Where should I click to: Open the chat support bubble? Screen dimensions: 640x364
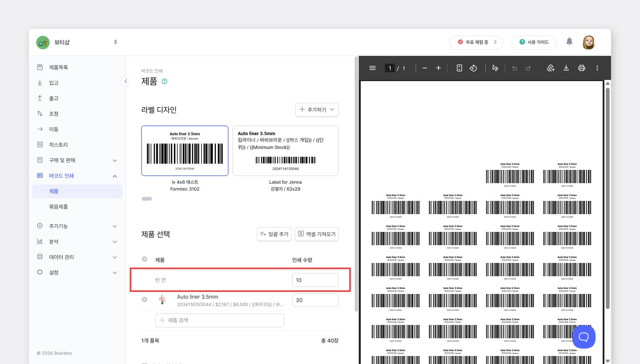pyautogui.click(x=584, y=336)
